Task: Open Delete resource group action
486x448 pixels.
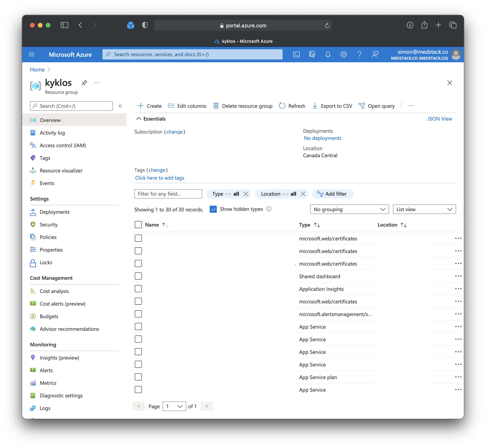Action: [216, 106]
